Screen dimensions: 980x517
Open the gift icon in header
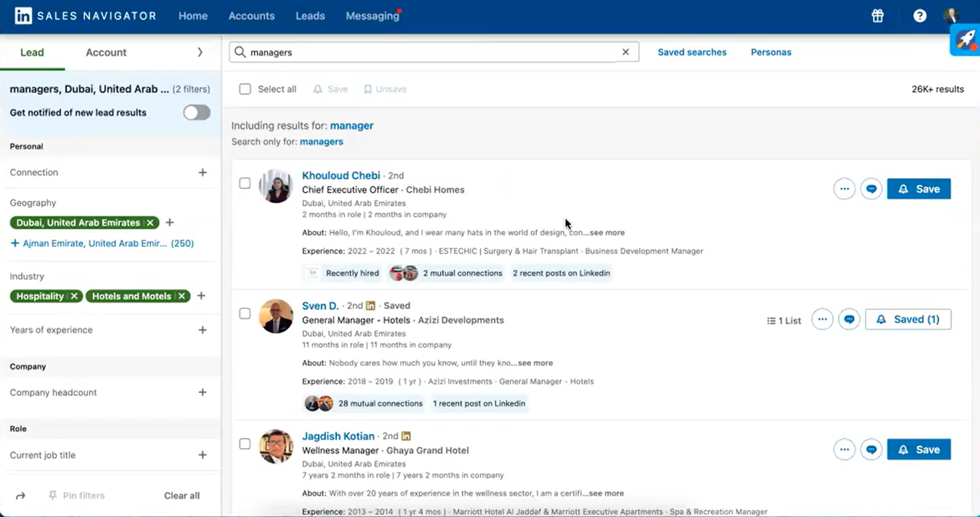tap(878, 16)
